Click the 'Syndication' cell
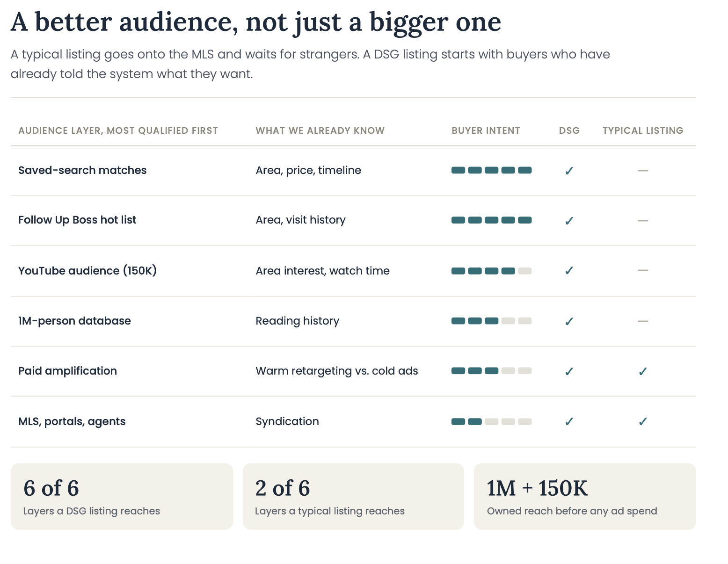Viewport: 728px width, 564px height. pos(287,421)
